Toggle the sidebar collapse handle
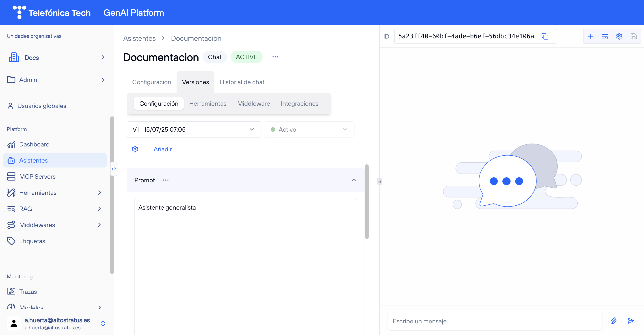Image resolution: width=644 pixels, height=335 pixels. click(x=114, y=169)
